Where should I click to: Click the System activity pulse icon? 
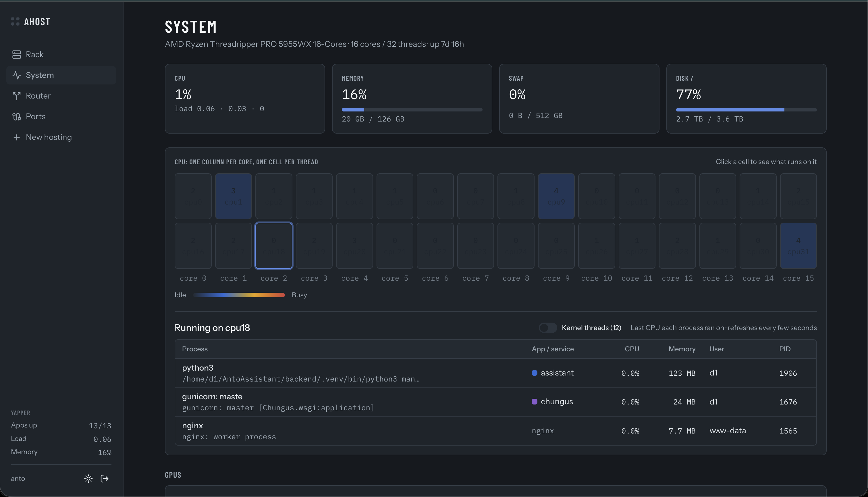click(16, 75)
